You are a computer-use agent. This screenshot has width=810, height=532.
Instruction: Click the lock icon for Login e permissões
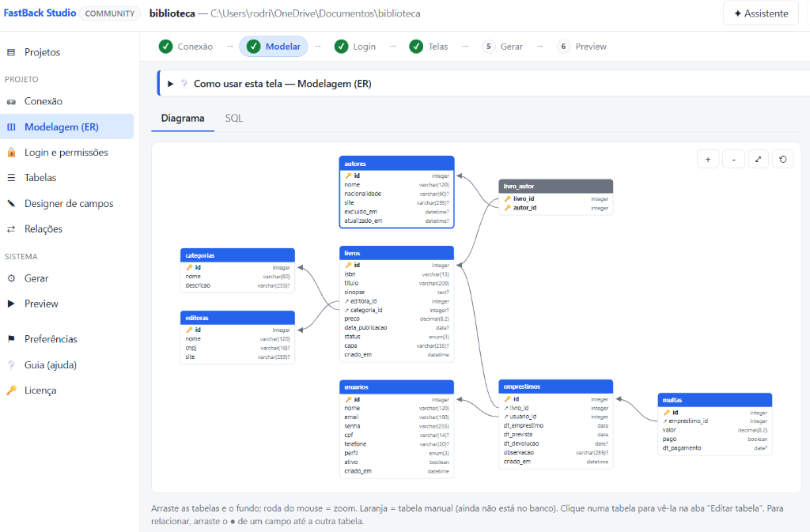coord(11,153)
